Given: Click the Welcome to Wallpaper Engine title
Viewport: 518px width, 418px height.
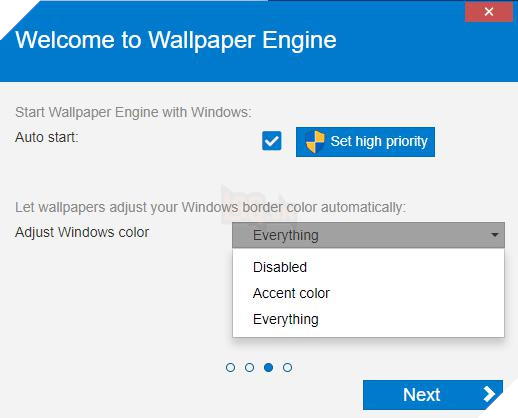Looking at the screenshot, I should point(176,40).
